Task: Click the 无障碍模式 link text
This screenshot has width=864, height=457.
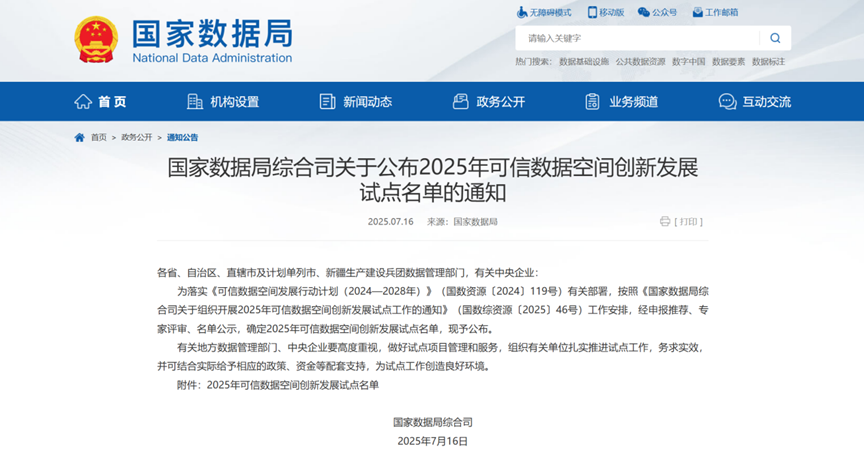Action: pyautogui.click(x=550, y=12)
